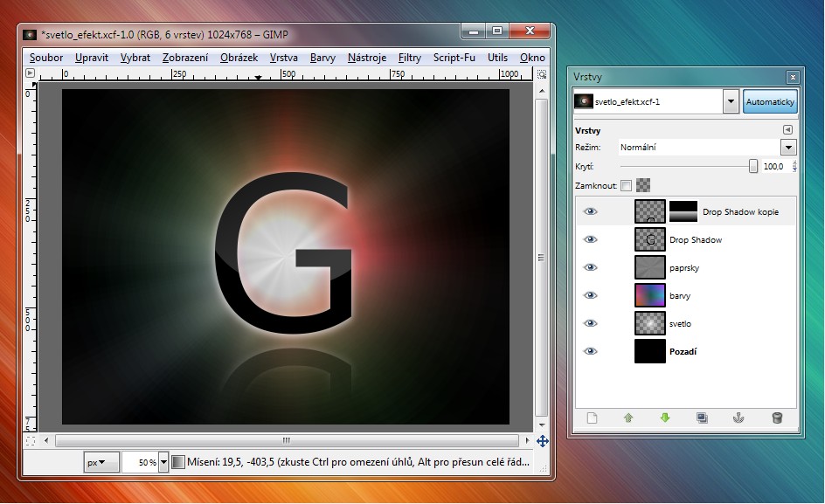Click the Automaticky button

point(770,101)
